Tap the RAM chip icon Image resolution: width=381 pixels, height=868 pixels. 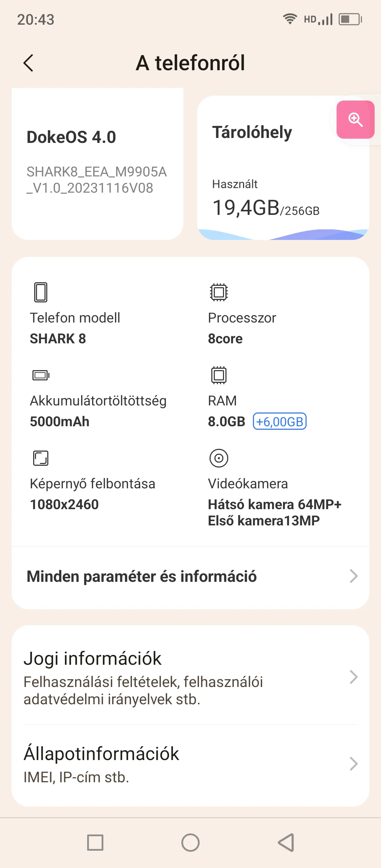pyautogui.click(x=219, y=375)
